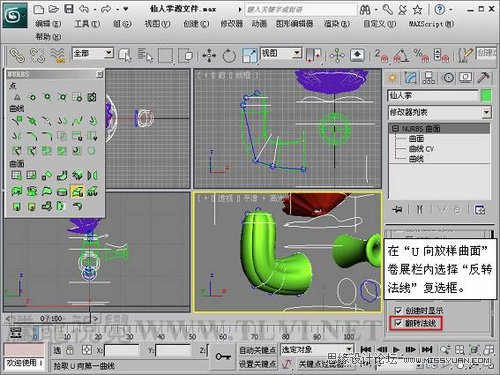
Task: Click the Bind to Space Warp icon
Action: tap(58, 55)
